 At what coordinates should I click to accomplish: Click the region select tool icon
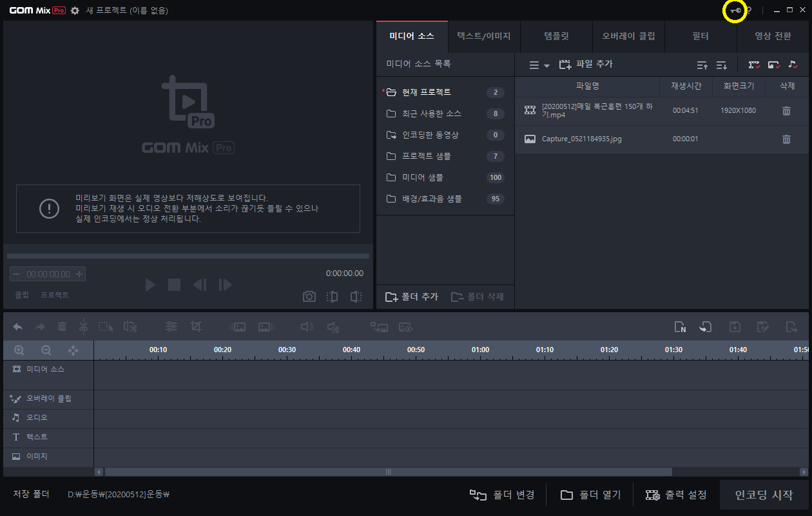[106, 327]
